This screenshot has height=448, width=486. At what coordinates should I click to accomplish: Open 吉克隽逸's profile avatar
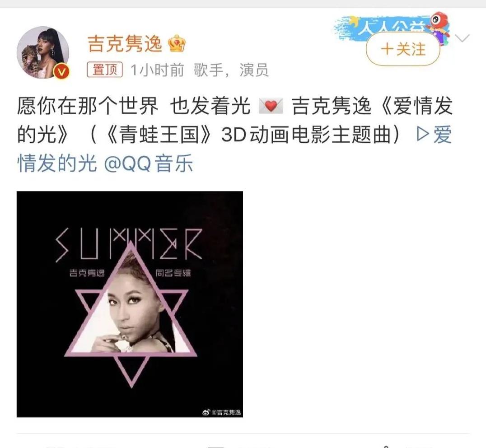(x=43, y=52)
